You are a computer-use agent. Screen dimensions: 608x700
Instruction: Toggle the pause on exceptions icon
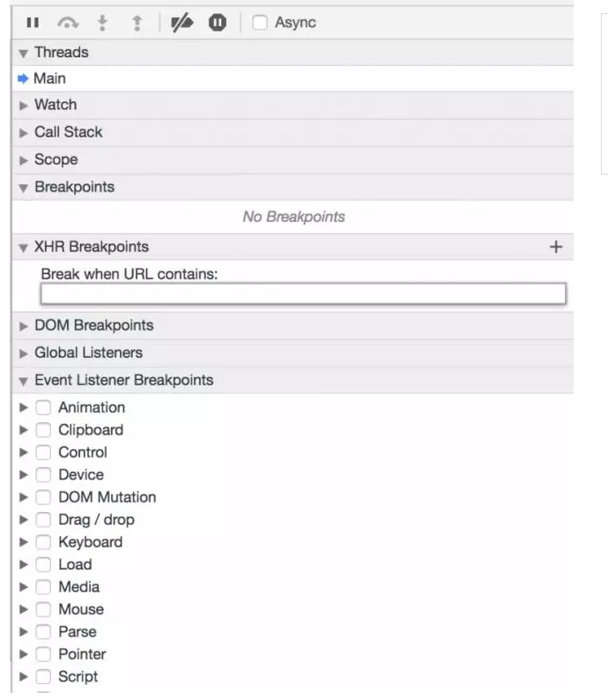218,22
